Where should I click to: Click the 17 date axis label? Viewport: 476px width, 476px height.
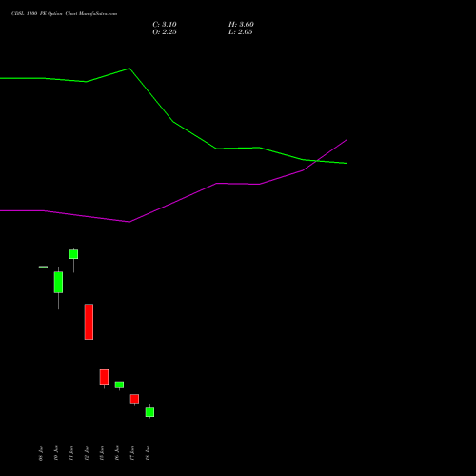pyautogui.click(x=132, y=453)
